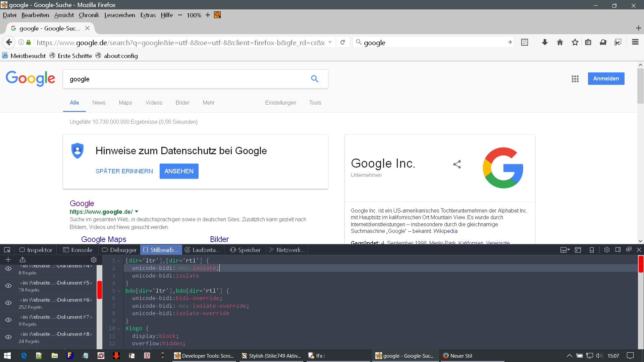The width and height of the screenshot is (644, 362).
Task: Click the Stylish extension toolbar icon
Action: (x=525, y=42)
